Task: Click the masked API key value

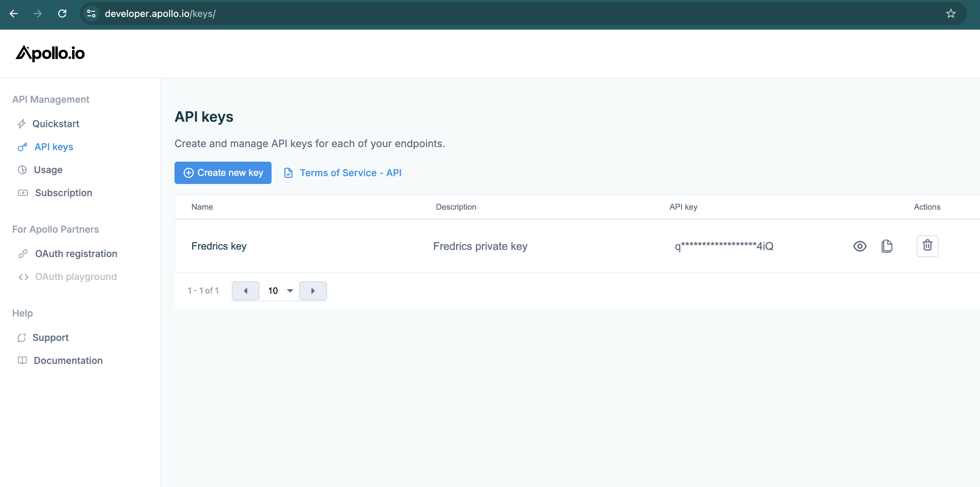Action: (724, 246)
